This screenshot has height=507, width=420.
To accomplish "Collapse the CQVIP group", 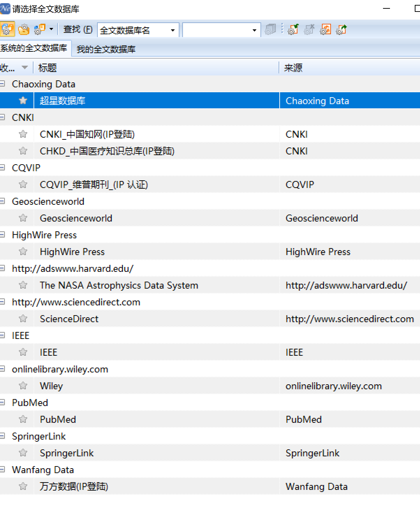I will point(2,168).
